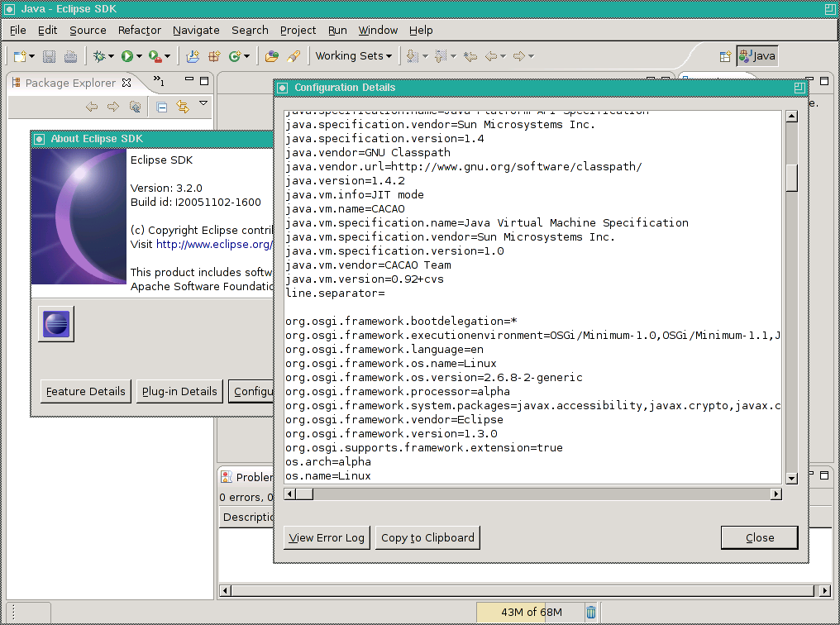Image resolution: width=840 pixels, height=625 pixels.
Task: Click the Next Annotation icon
Action: (412, 56)
